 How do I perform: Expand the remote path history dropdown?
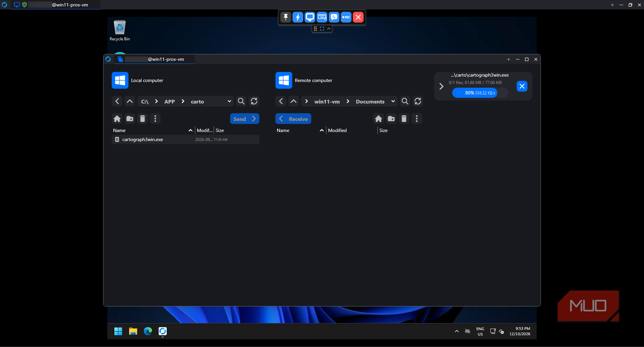[x=393, y=101]
